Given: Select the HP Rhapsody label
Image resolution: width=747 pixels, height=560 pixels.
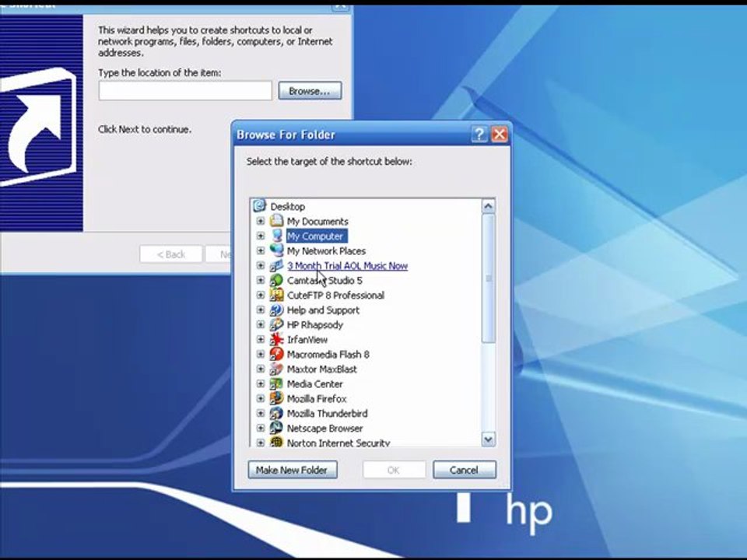Looking at the screenshot, I should 315,324.
